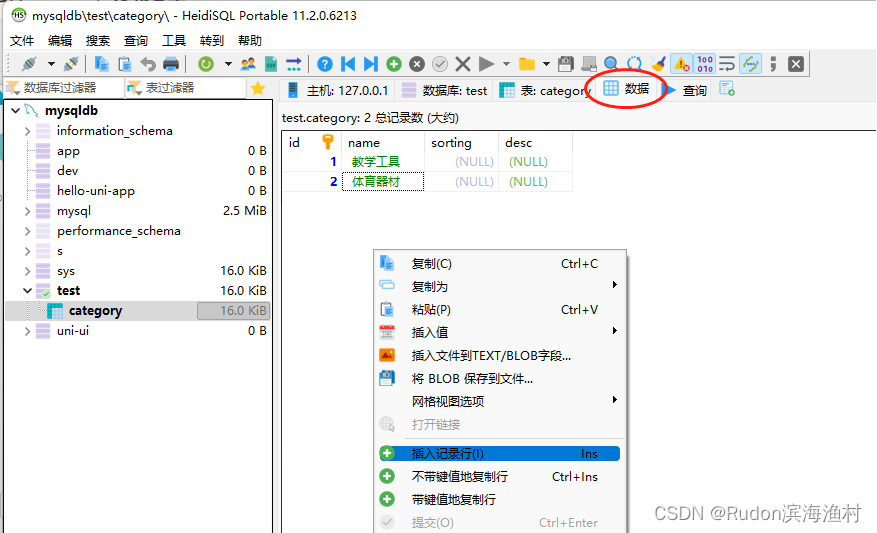Image resolution: width=877 pixels, height=533 pixels.
Task: Toggle the stop-on-errors warning icon
Action: point(681,64)
